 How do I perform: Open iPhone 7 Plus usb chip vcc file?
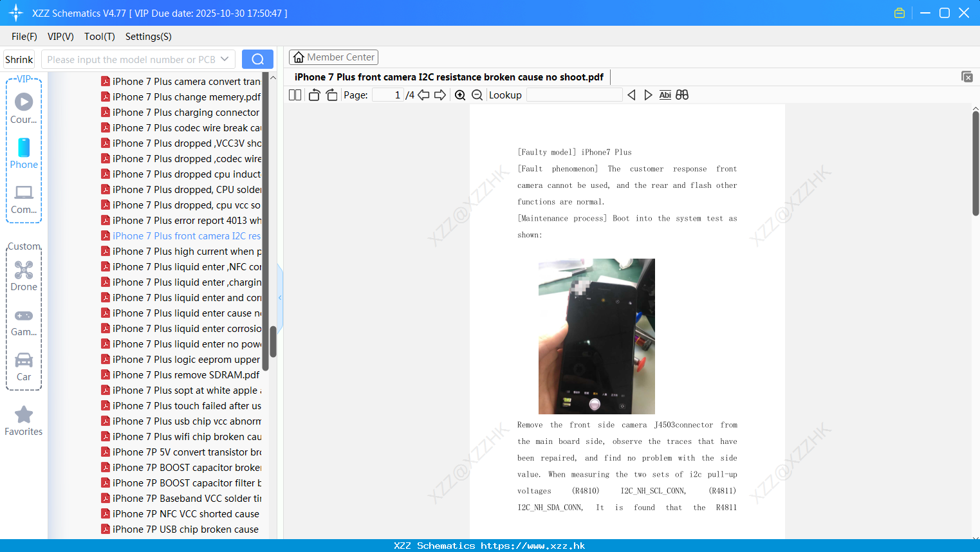click(x=181, y=421)
